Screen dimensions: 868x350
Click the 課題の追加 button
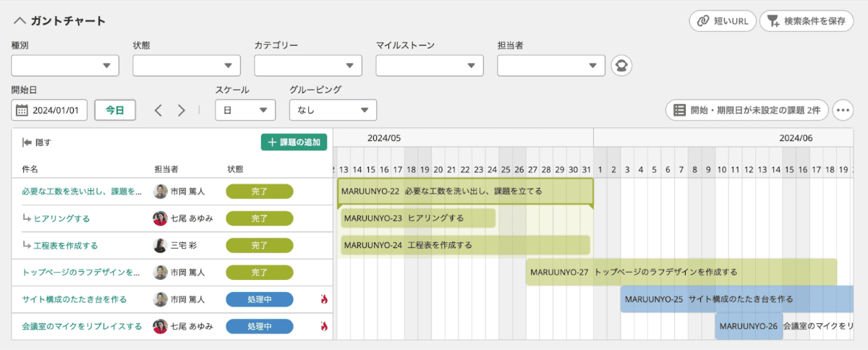[x=294, y=142]
